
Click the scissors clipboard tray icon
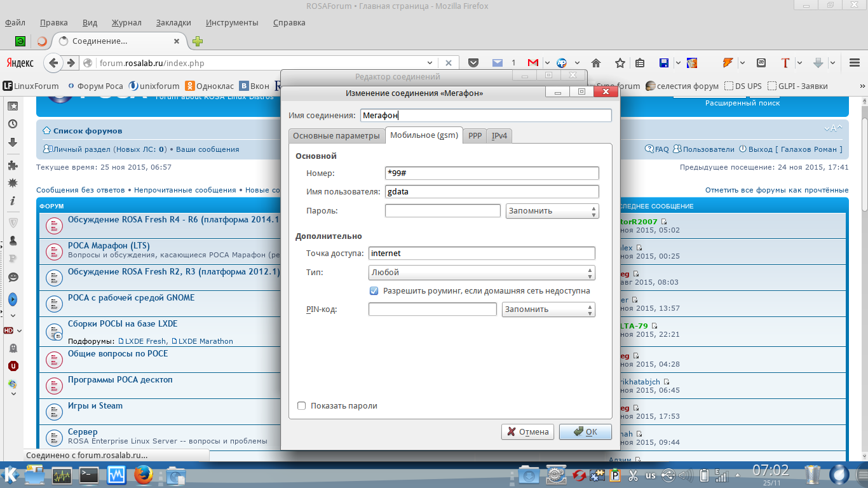pos(633,475)
